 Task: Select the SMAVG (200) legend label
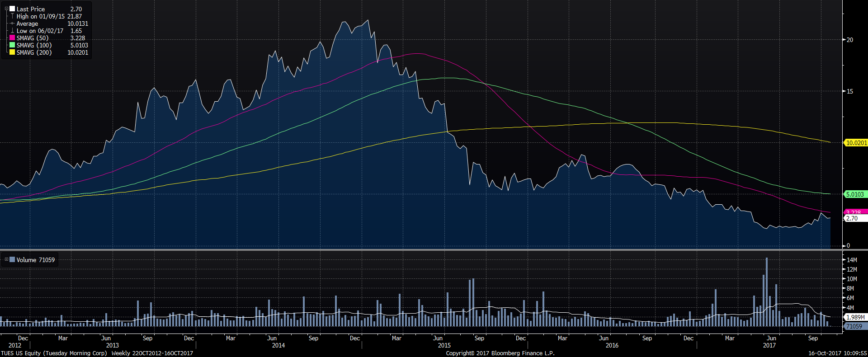34,52
